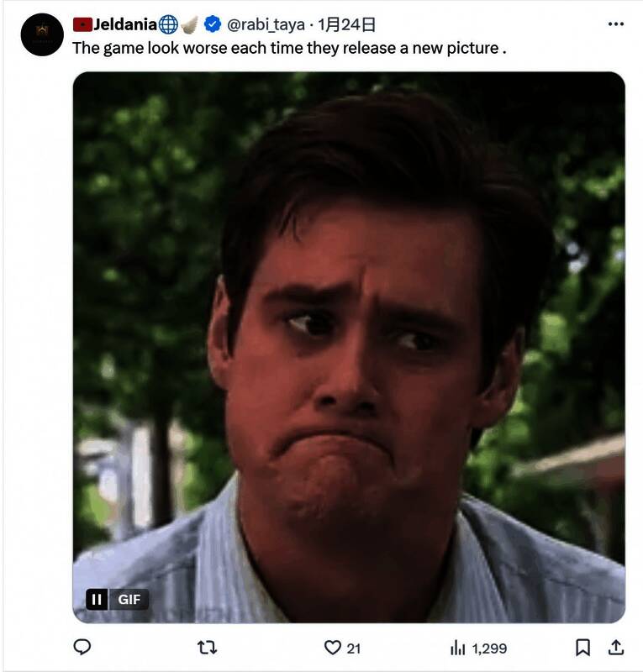Click the like count of 21
The image size is (643, 672).
pos(354,648)
